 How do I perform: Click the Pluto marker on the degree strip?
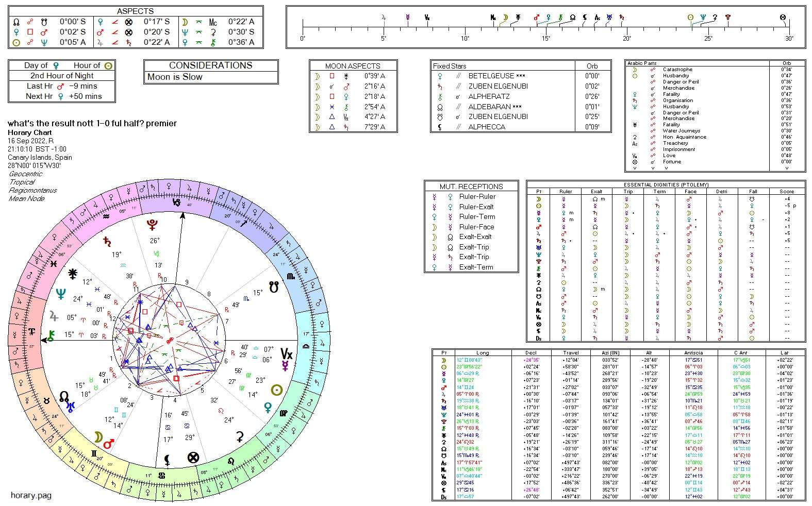728,18
